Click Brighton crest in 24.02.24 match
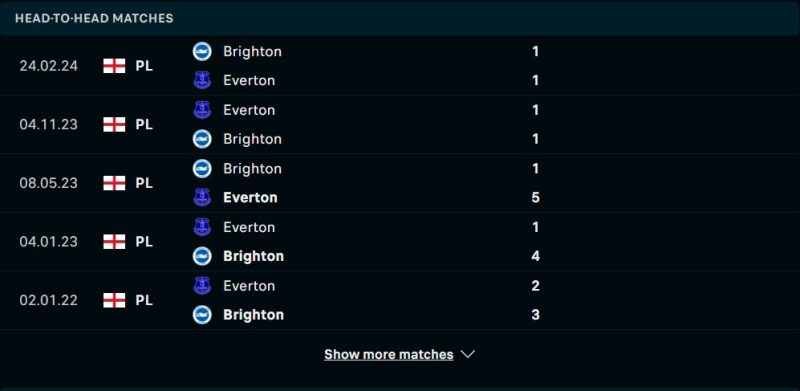 202,52
